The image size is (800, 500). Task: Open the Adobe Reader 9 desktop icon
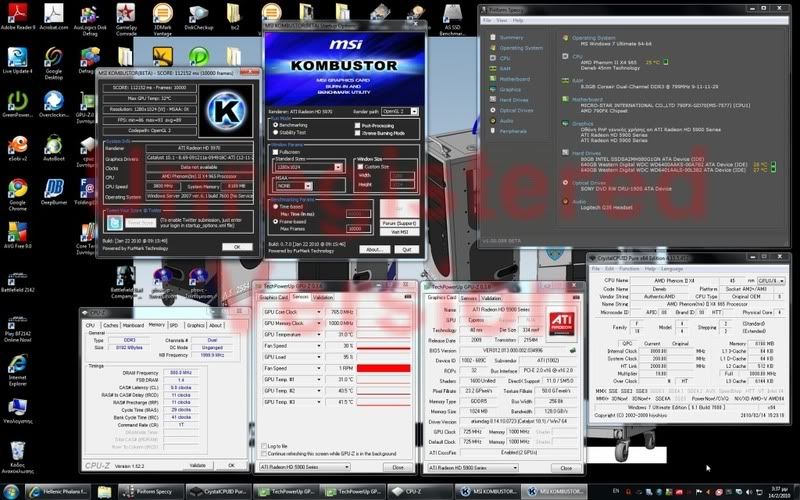point(17,15)
